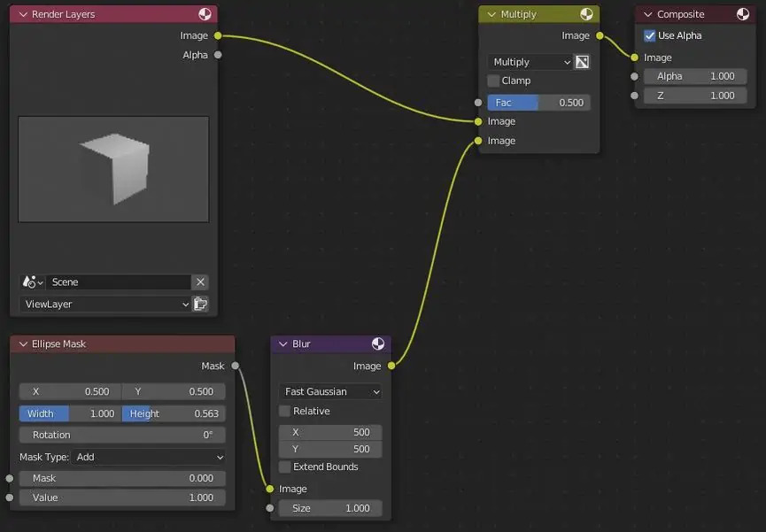Click the Multiply node preview sphere icon

click(586, 14)
